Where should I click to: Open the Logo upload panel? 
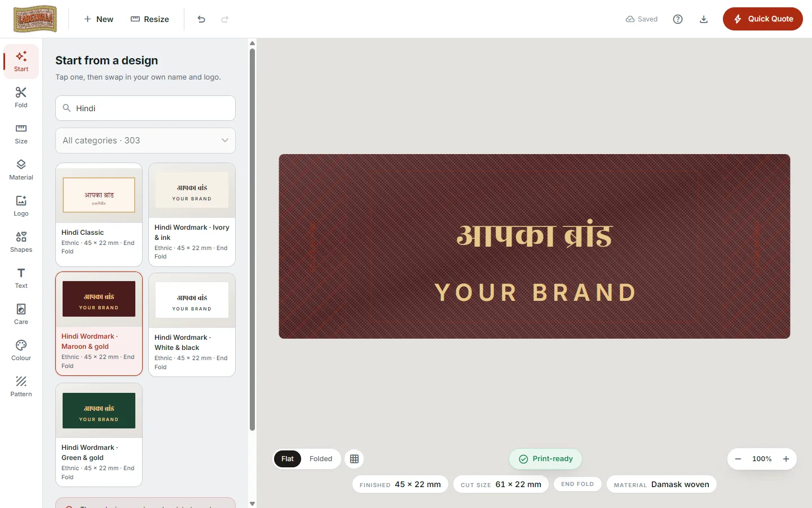pyautogui.click(x=21, y=206)
